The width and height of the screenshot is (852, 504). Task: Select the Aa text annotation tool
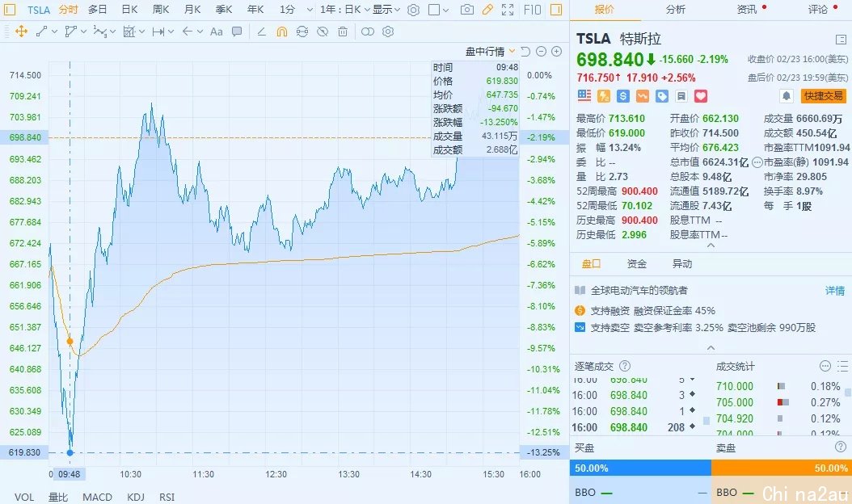click(x=217, y=31)
